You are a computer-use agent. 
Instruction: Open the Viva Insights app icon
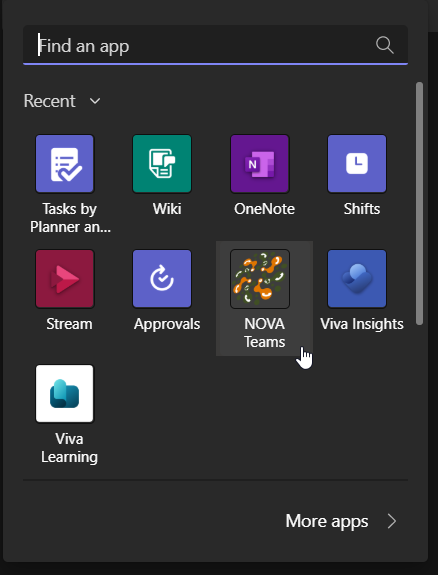click(x=357, y=279)
